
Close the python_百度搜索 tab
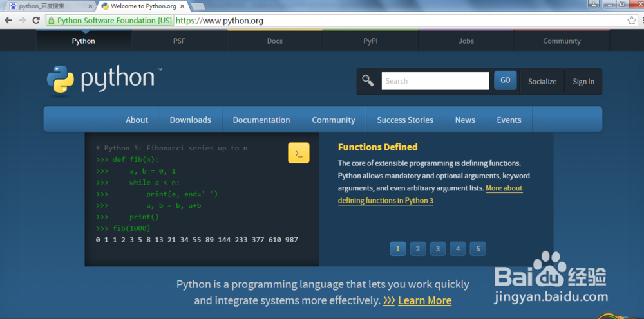90,6
